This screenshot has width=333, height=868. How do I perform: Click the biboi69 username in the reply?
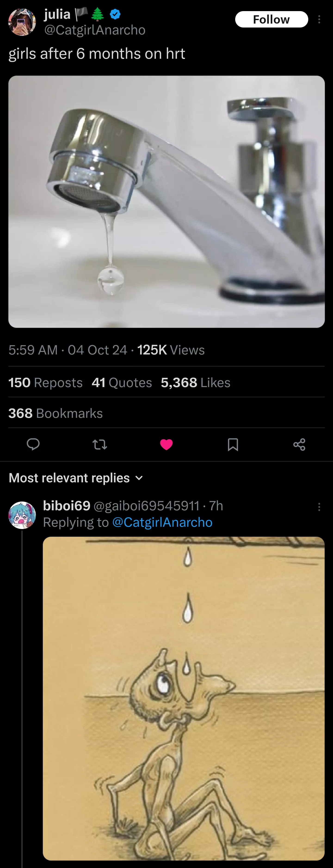(x=67, y=505)
